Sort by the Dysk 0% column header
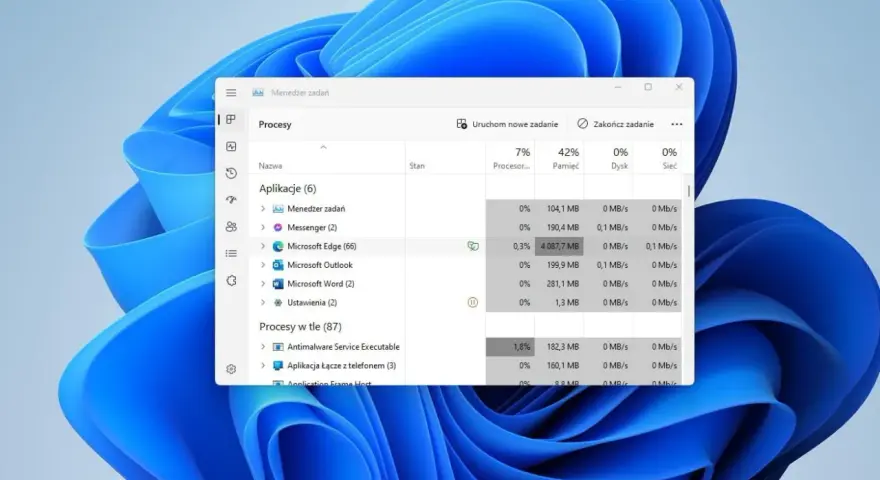The width and height of the screenshot is (880, 480). [609, 158]
